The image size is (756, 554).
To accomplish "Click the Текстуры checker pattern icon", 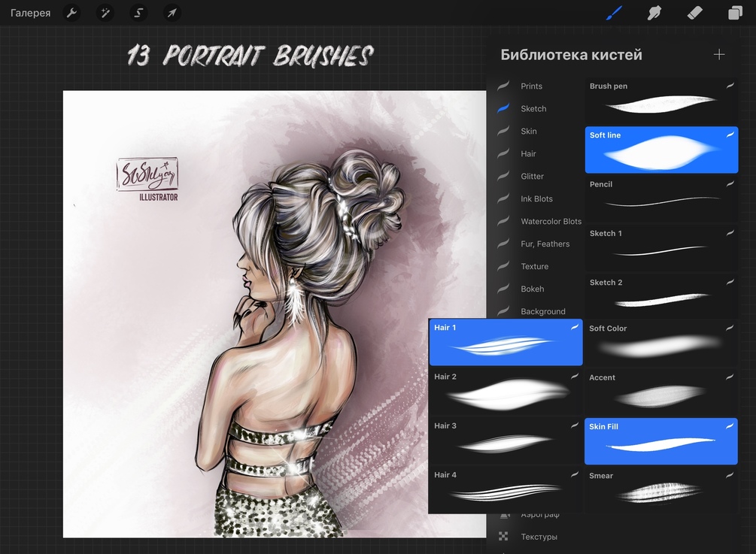I will (503, 536).
